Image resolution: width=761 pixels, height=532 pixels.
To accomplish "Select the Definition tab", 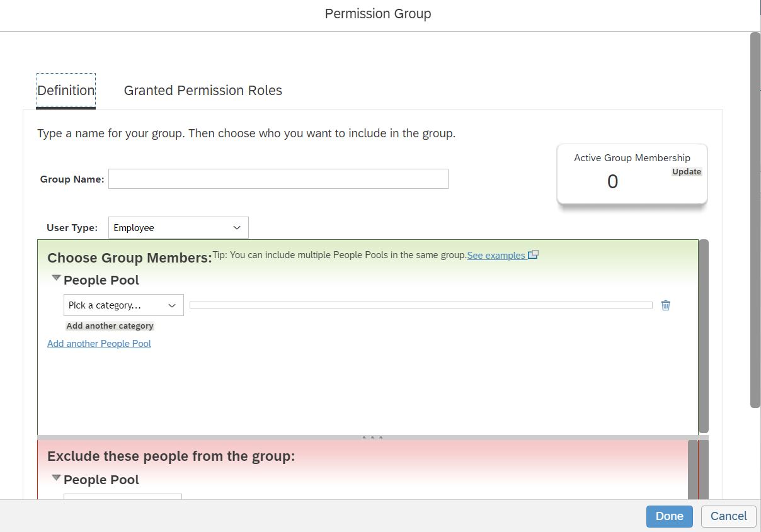I will click(x=66, y=90).
